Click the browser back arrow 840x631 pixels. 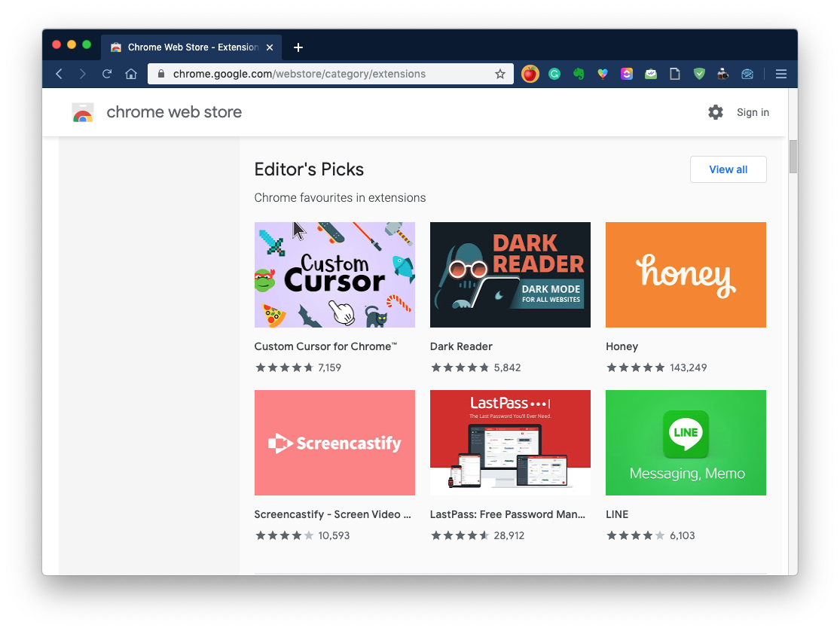click(x=60, y=74)
